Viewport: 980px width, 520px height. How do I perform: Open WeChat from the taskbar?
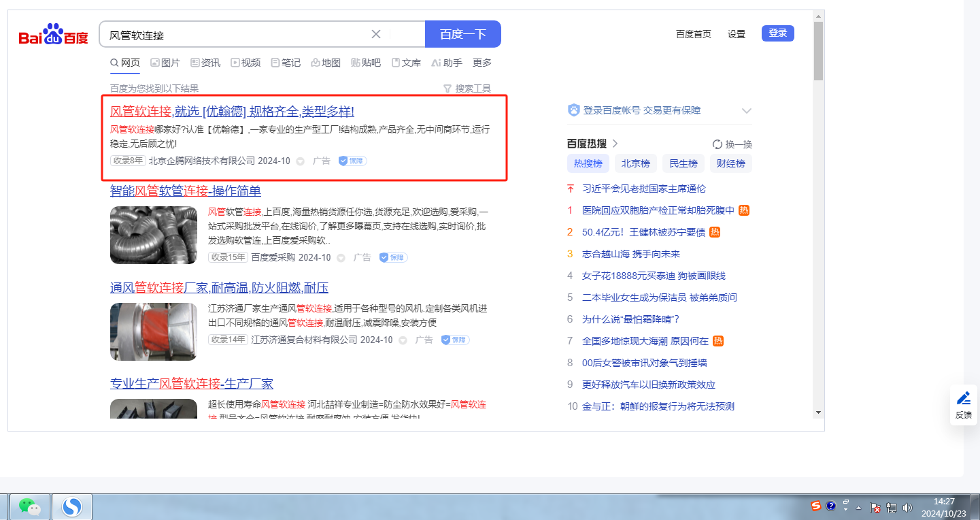29,506
